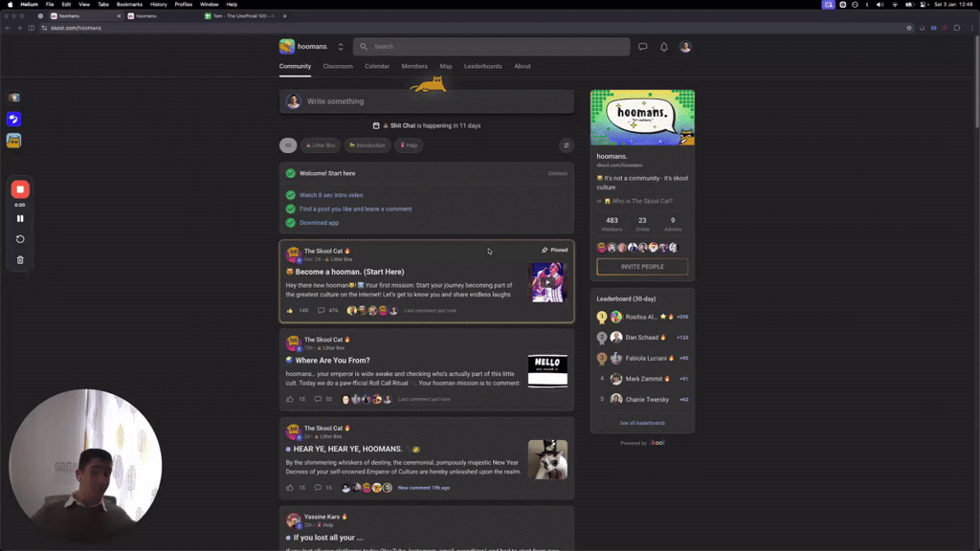Click the Pinned pin icon on first post
Viewport: 980px width, 551px height.
[545, 250]
